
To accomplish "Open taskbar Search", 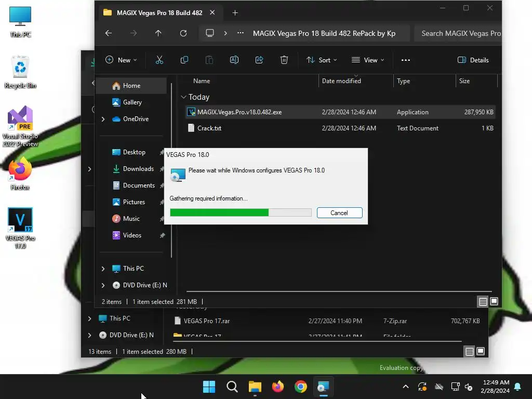I will (x=232, y=387).
